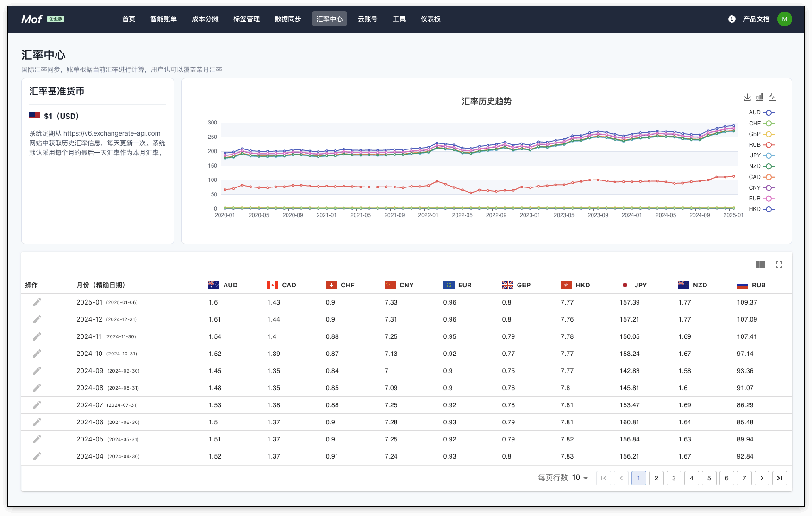The height and width of the screenshot is (516, 812).
Task: Edit the 2024-09 exchange rate row
Action: [x=37, y=371]
